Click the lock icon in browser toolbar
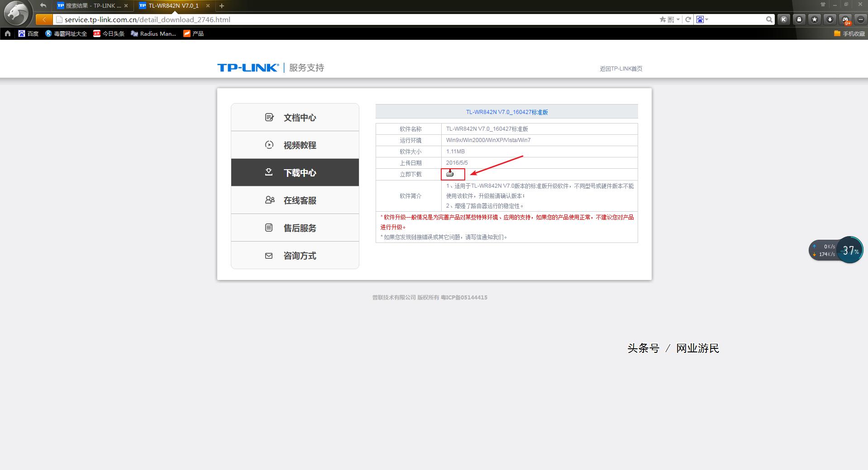 [x=799, y=19]
